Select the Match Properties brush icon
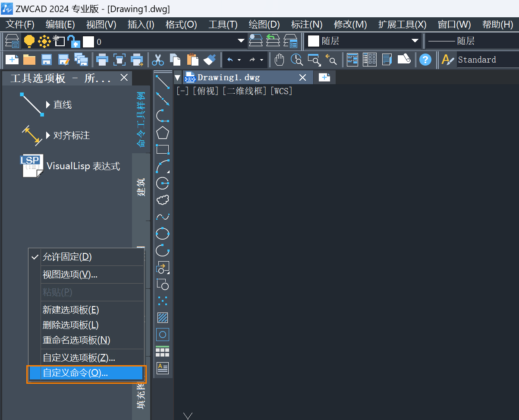This screenshot has height=420, width=519. [x=210, y=60]
